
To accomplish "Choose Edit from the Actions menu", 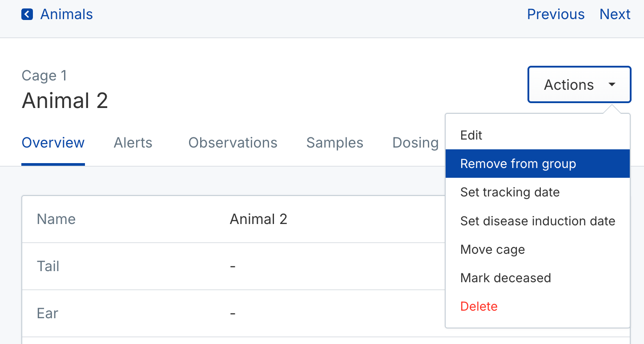I will tap(471, 135).
